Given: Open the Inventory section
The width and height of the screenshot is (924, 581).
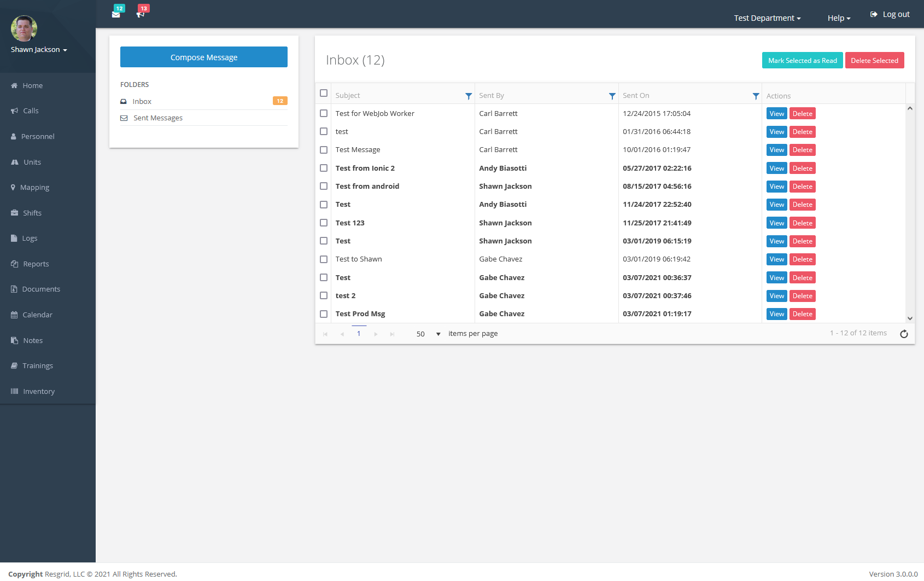Looking at the screenshot, I should coord(39,391).
